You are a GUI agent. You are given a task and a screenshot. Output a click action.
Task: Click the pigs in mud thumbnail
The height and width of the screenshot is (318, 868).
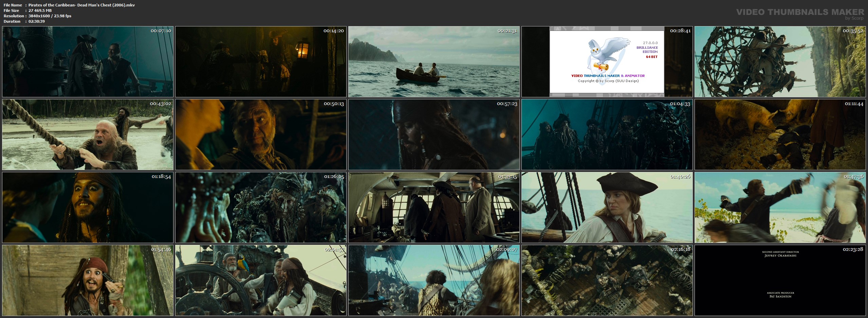(x=780, y=135)
